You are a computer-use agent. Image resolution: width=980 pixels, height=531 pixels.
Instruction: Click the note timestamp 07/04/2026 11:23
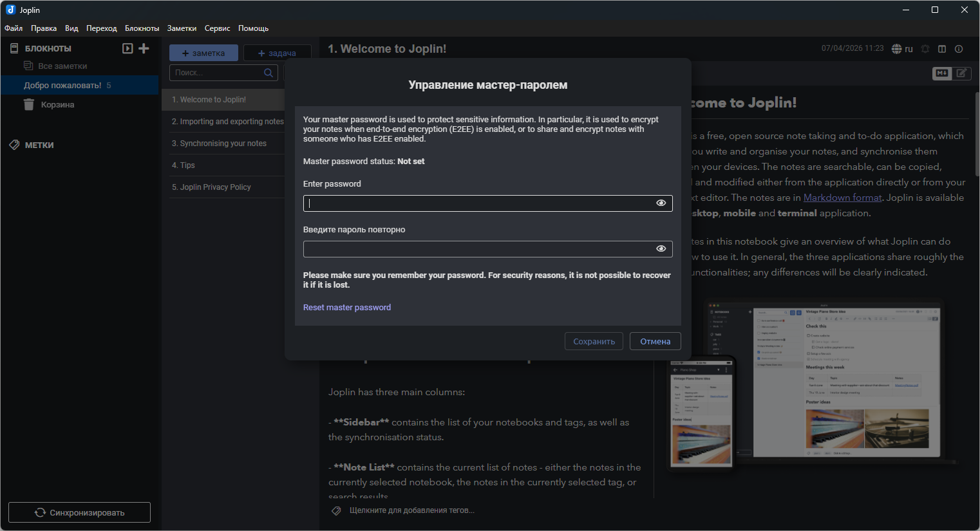point(853,48)
